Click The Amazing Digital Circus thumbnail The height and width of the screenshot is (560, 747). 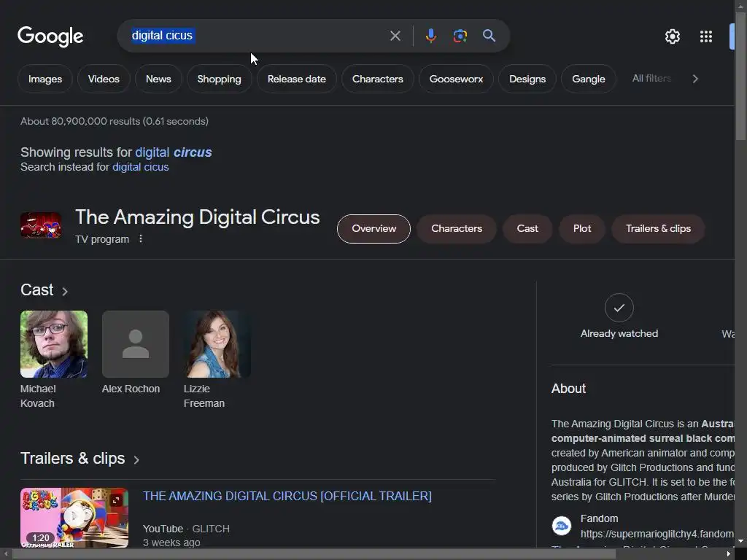tap(41, 225)
